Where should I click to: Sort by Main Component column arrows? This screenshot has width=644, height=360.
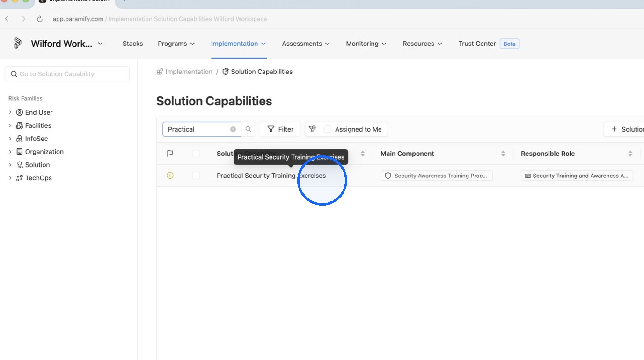(x=503, y=154)
